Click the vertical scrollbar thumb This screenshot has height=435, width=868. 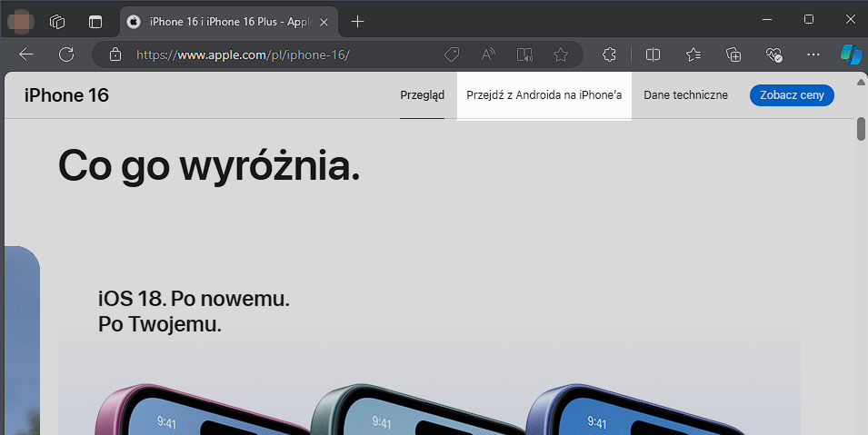tap(861, 128)
